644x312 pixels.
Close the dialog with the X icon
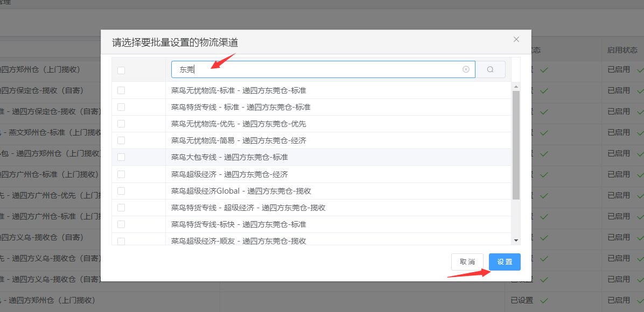coord(516,39)
